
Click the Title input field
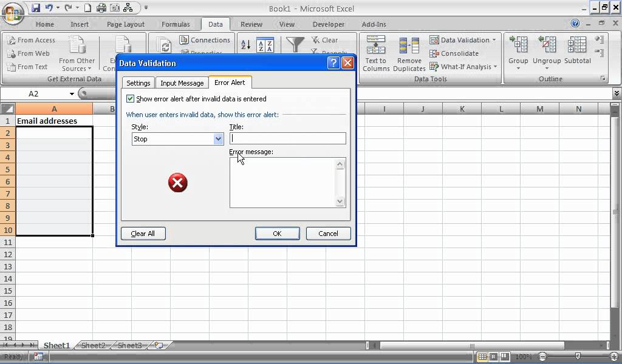pyautogui.click(x=287, y=138)
